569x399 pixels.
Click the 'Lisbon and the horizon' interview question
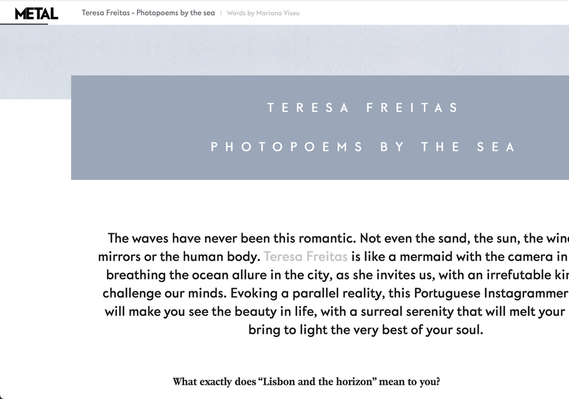pyautogui.click(x=306, y=382)
